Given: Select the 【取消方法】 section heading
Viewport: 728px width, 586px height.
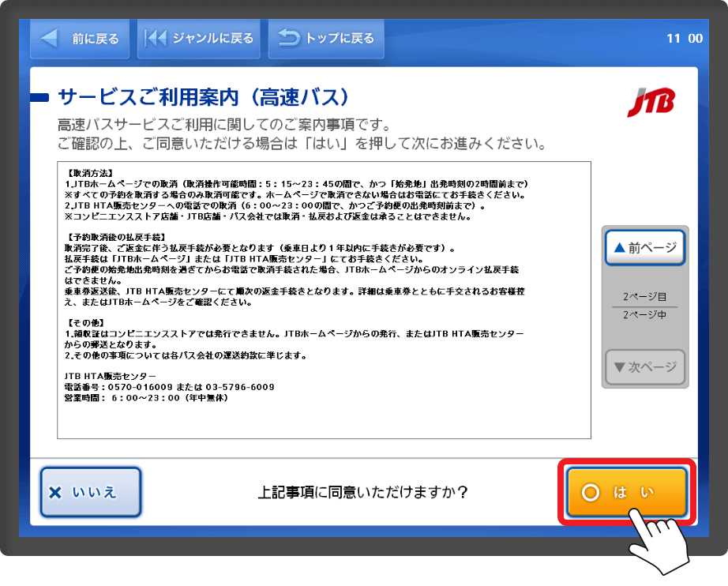Looking at the screenshot, I should (x=90, y=172).
